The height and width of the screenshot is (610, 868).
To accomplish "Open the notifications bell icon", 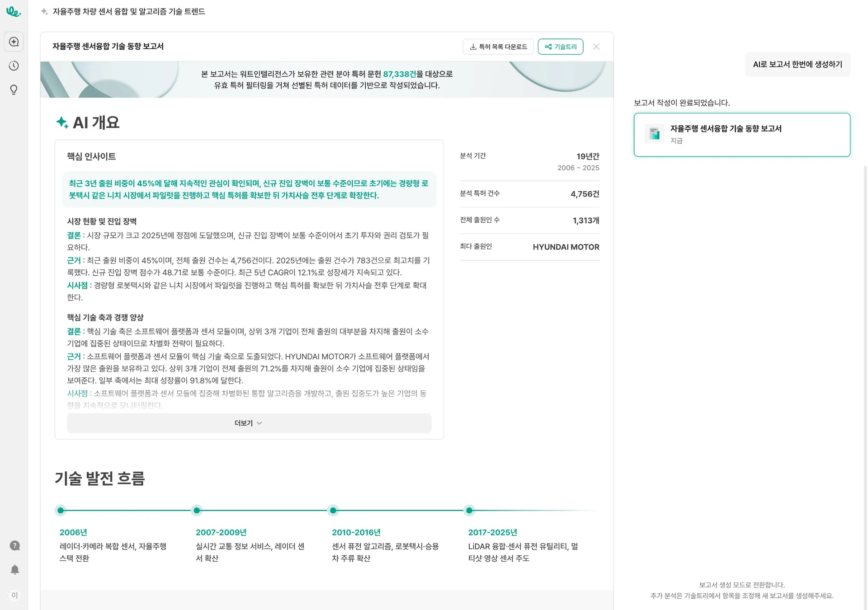I will pyautogui.click(x=15, y=570).
